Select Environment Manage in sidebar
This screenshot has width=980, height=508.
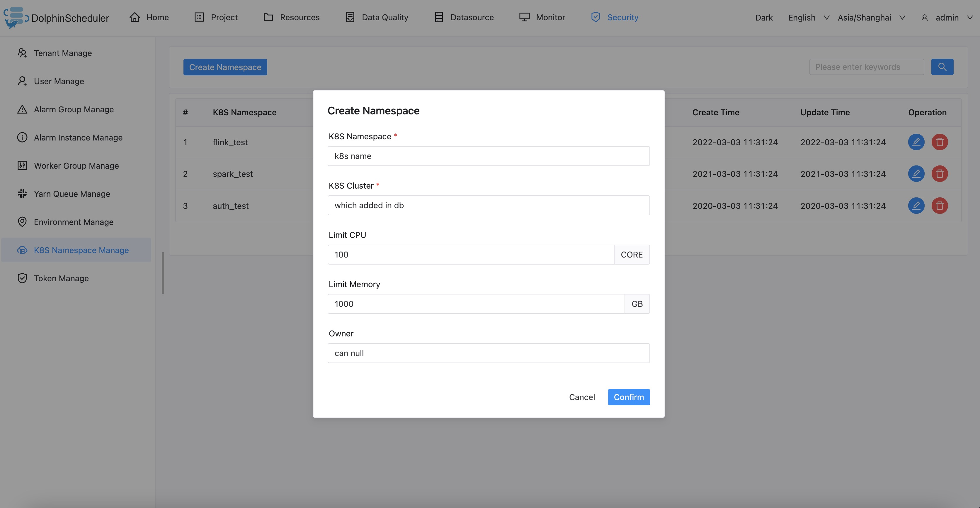[x=76, y=222]
